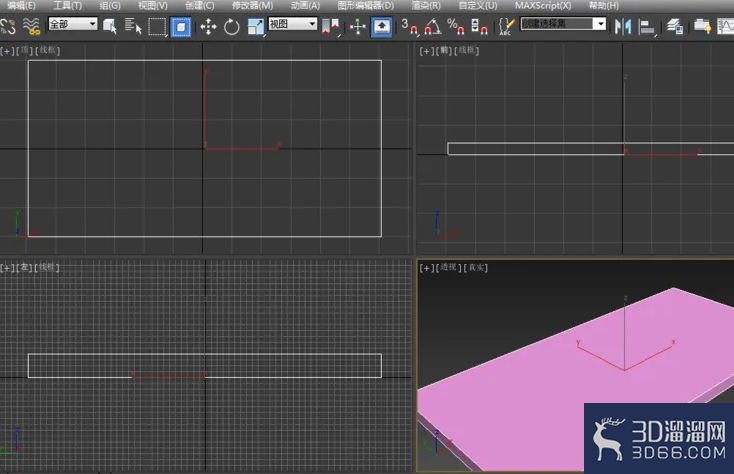Open Edit Named Selection Sets (ABC icon)
734x474 pixels.
pos(506,27)
